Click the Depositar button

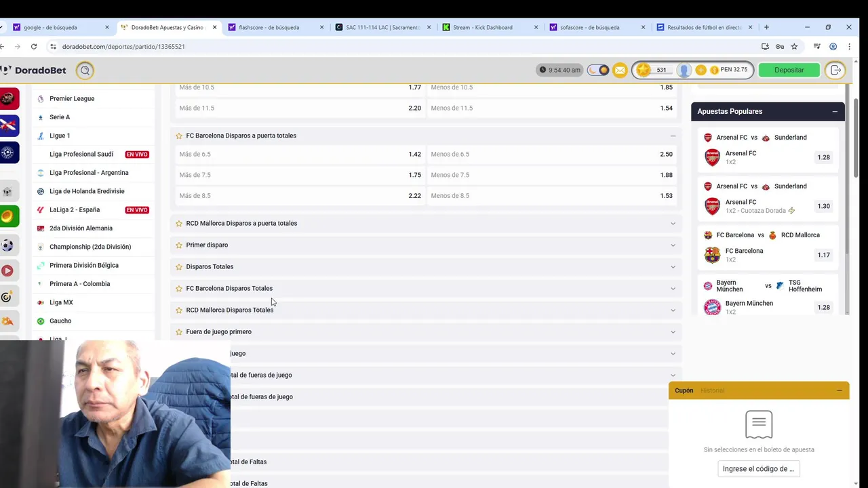789,70
